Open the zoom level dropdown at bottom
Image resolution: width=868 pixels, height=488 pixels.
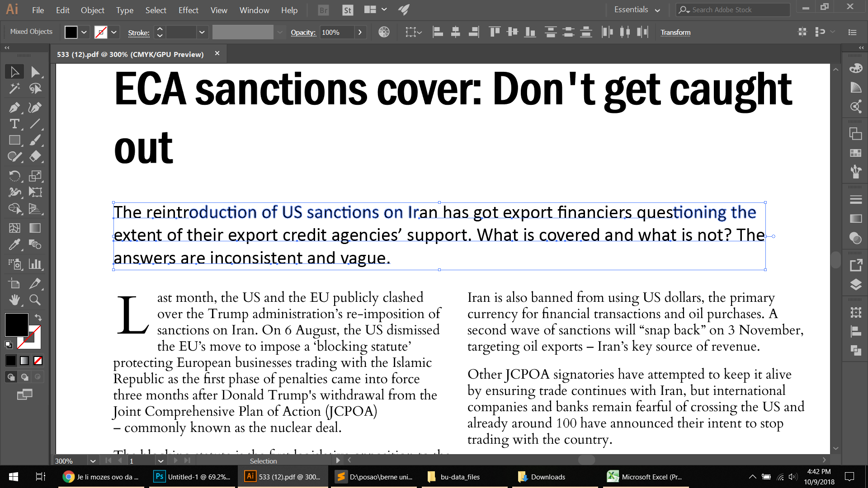93,461
